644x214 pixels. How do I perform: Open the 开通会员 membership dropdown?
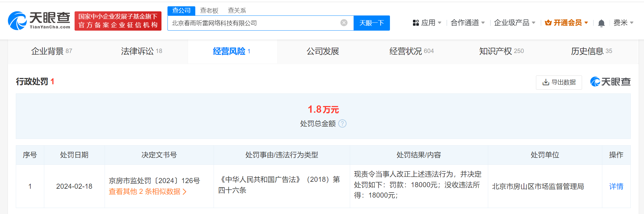click(x=567, y=23)
